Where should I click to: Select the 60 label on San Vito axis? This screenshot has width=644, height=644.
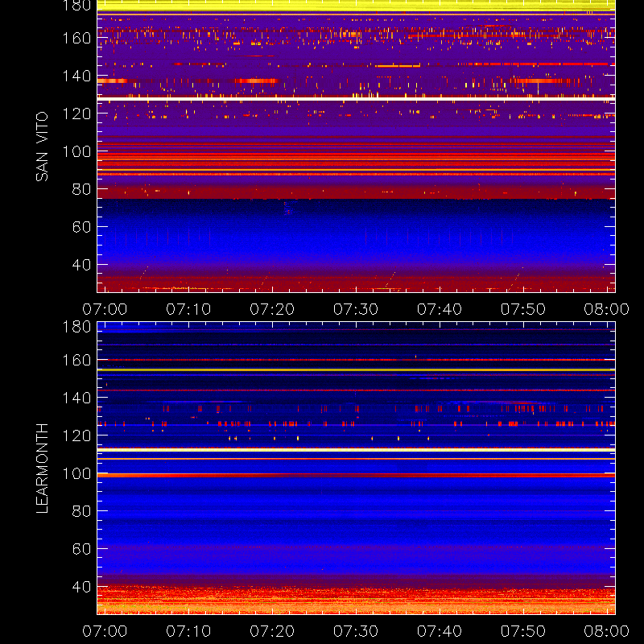click(x=81, y=227)
